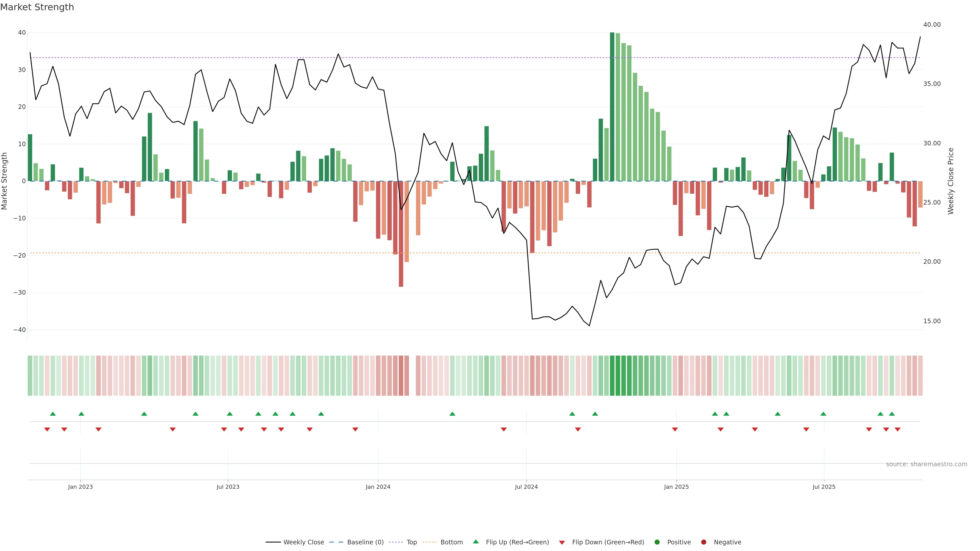980x551 pixels.
Task: Click the purple dotted Top line swatch in legend
Action: [x=396, y=542]
